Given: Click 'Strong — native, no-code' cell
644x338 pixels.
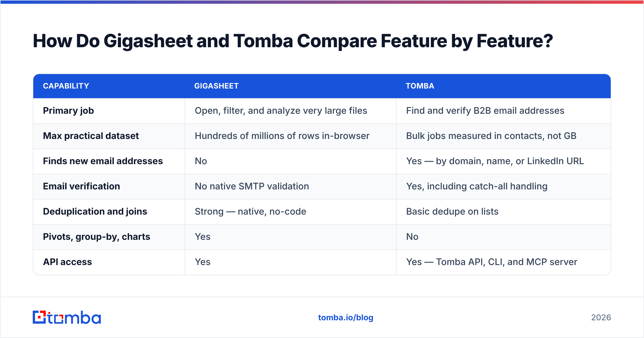Looking at the screenshot, I should pos(250,212).
